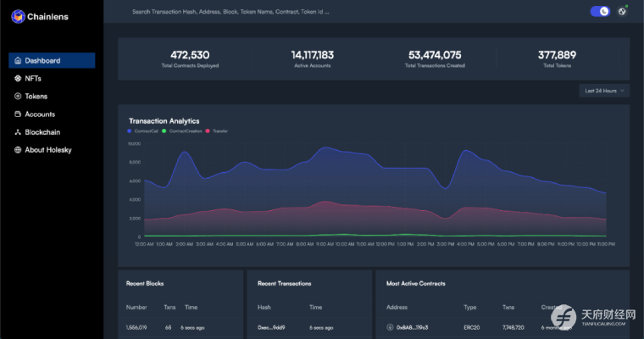Click the About Holesky globe icon
This screenshot has width=644, height=339.
17,150
